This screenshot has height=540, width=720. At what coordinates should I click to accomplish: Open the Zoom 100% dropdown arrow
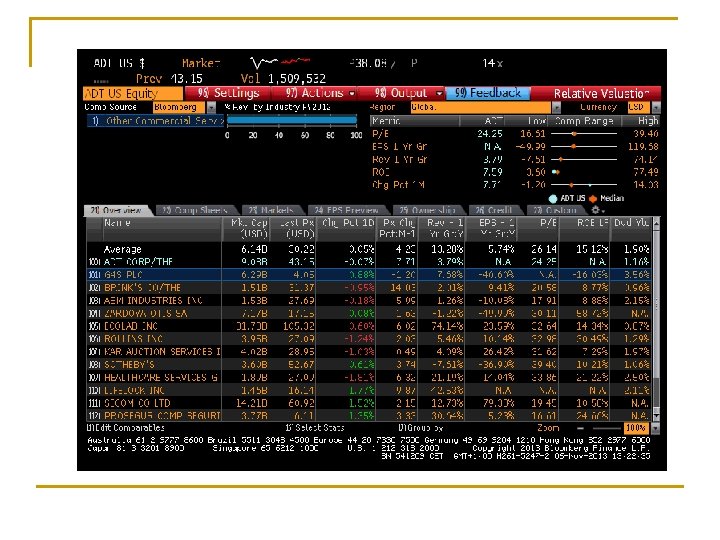tap(656, 428)
